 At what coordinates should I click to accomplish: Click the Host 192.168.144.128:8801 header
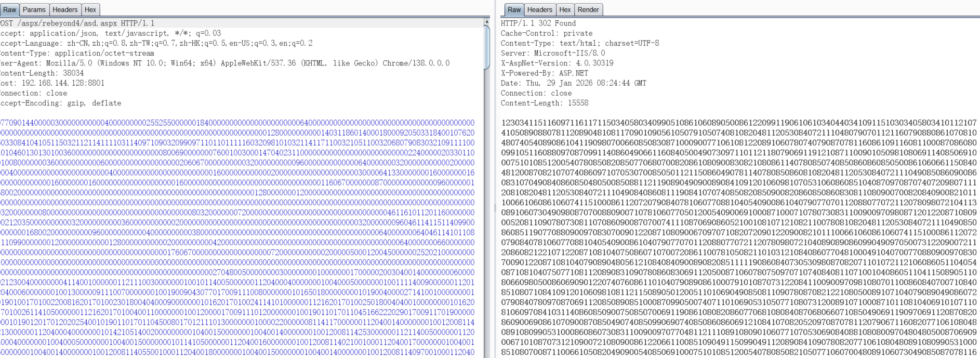tap(52, 83)
